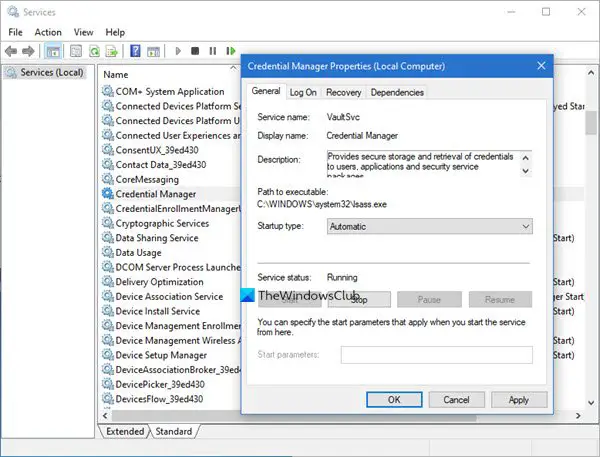Open the Help question-mark toolbar icon
This screenshot has width=600, height=457.
[135, 51]
